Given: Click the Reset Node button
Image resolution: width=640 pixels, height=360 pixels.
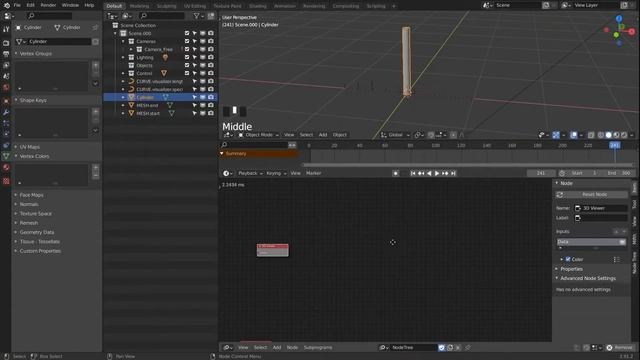Looking at the screenshot, I should click(x=591, y=195).
